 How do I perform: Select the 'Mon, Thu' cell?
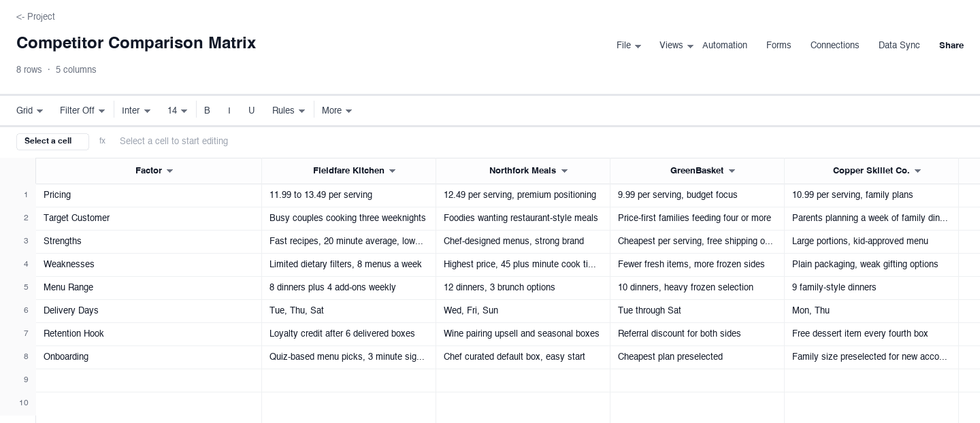(x=871, y=311)
